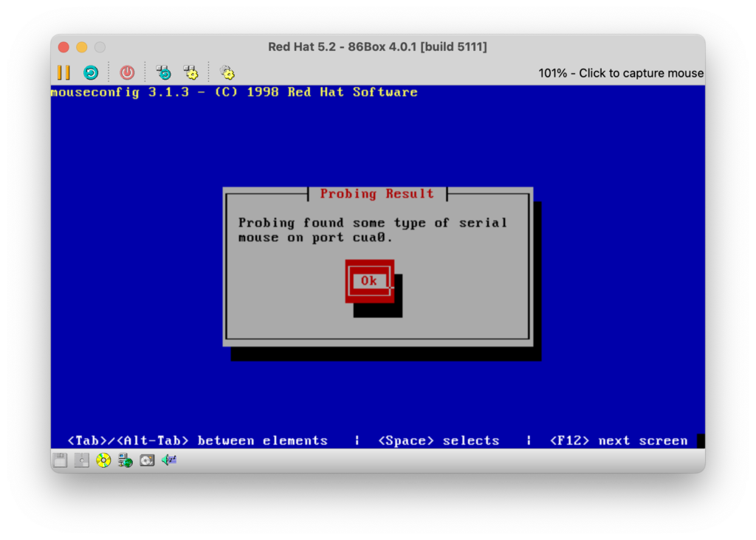This screenshot has width=756, height=540.
Task: Open the sound speaker status icon
Action: point(169,460)
